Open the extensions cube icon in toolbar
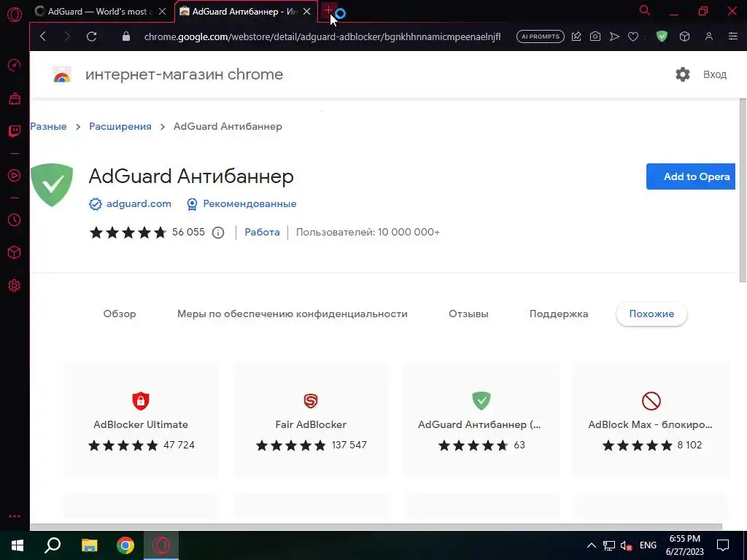The height and width of the screenshot is (560, 747). click(x=684, y=36)
